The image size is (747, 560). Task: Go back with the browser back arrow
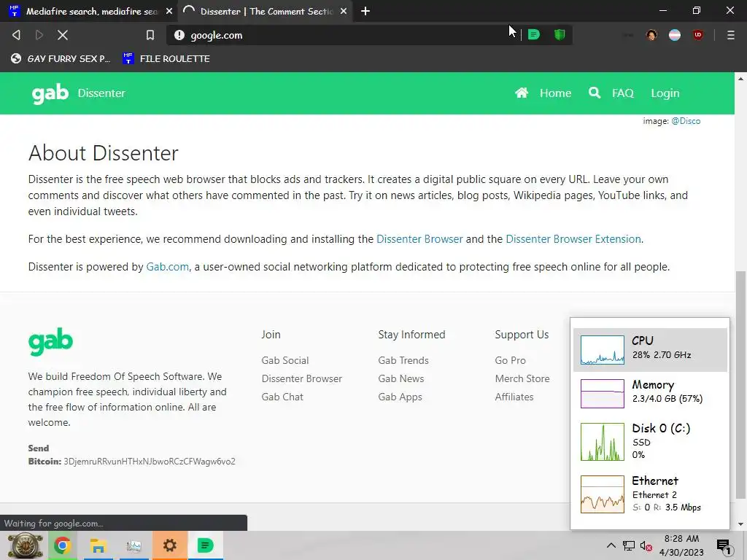click(x=16, y=35)
